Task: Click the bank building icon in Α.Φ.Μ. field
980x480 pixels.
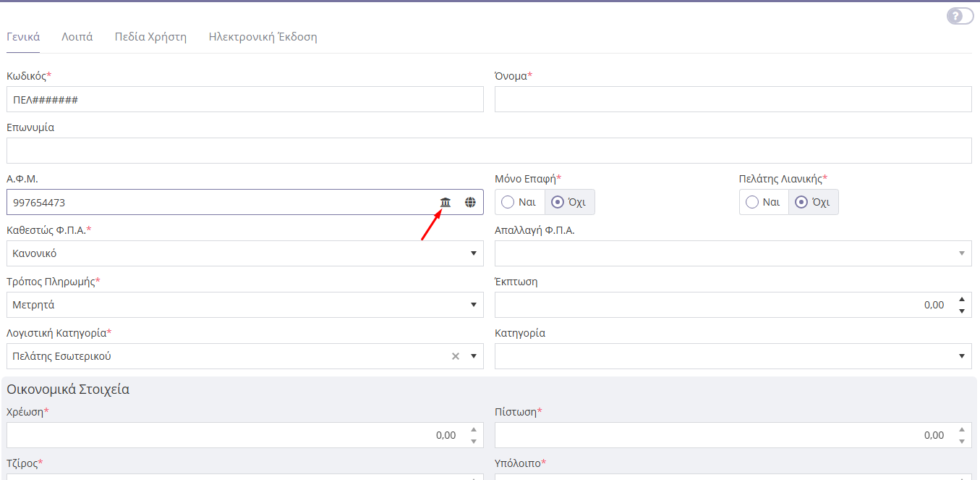Action: click(446, 203)
